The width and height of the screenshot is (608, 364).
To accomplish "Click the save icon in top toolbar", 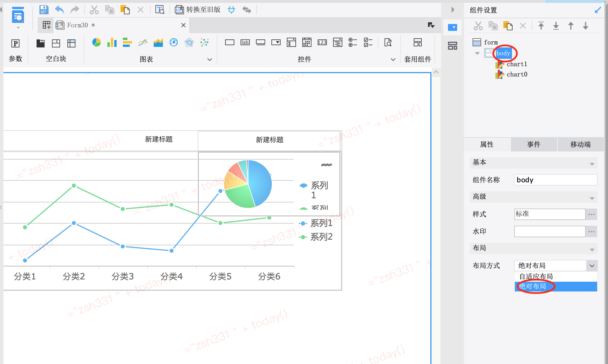I will pyautogui.click(x=44, y=10).
